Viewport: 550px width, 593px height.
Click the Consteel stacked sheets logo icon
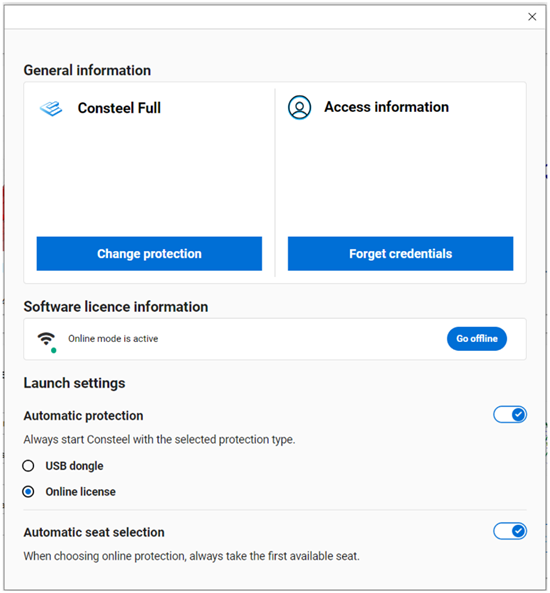pos(51,108)
